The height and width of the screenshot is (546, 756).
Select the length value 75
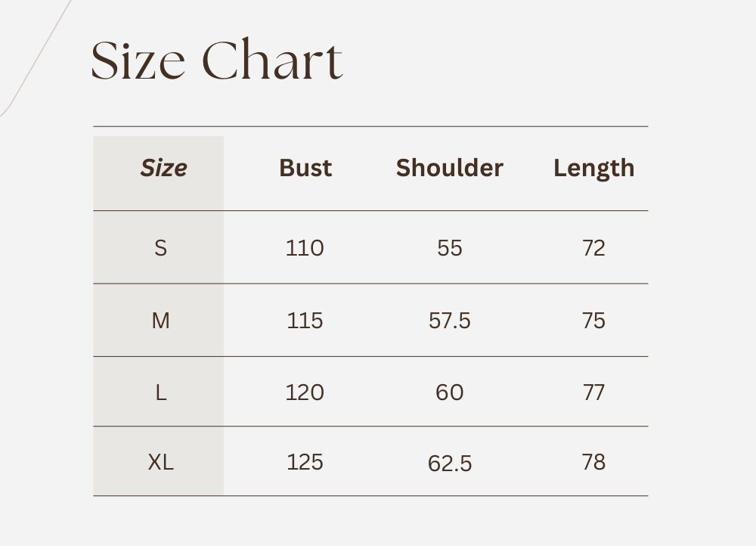pos(593,321)
